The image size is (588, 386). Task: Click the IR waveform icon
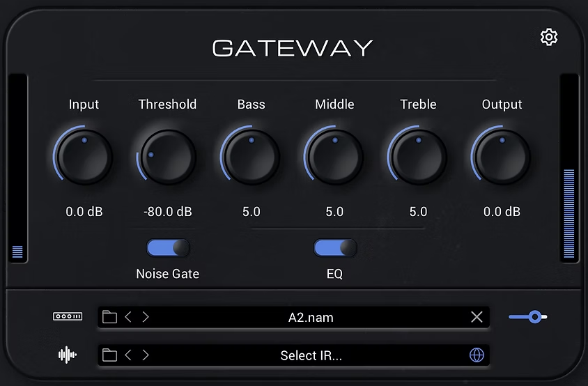click(x=68, y=355)
